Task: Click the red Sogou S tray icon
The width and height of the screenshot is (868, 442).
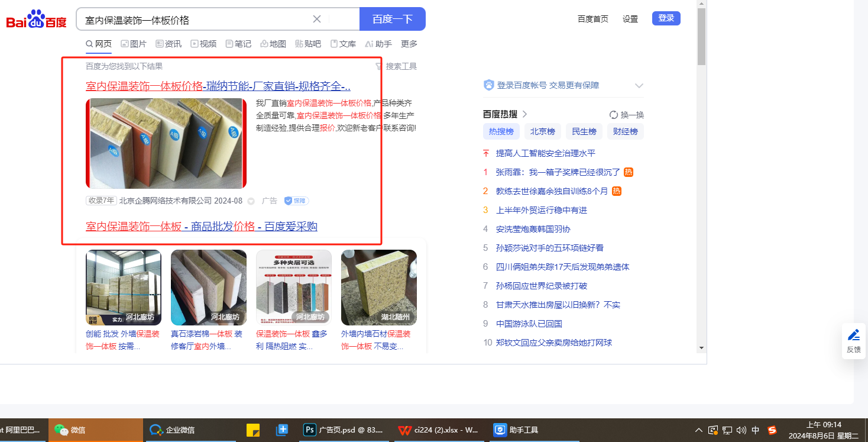Action: coord(772,430)
